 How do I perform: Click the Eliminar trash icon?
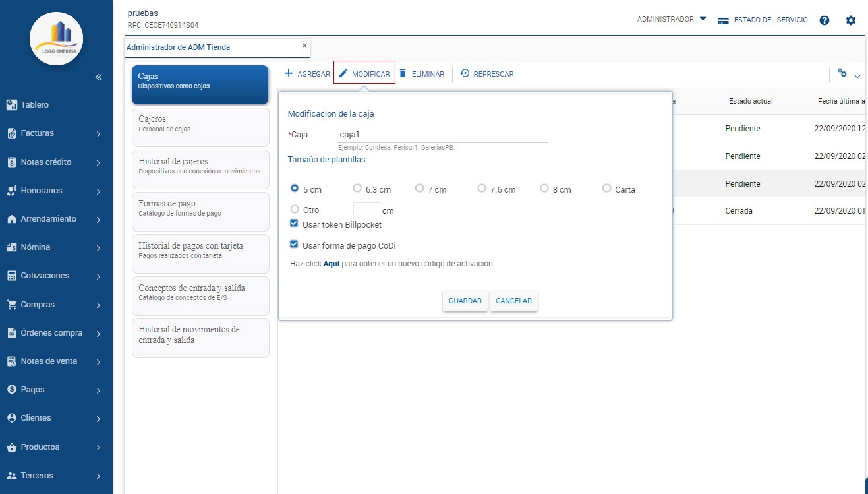click(403, 73)
